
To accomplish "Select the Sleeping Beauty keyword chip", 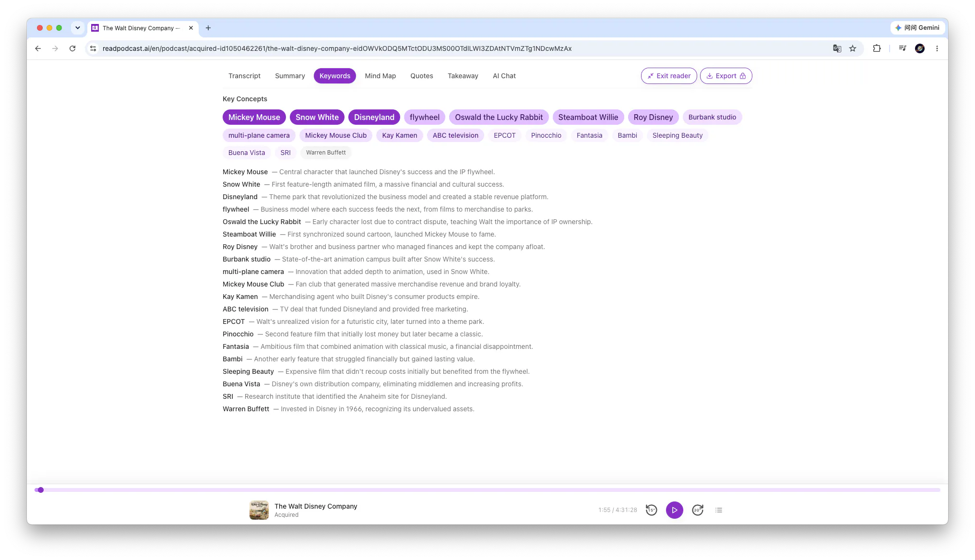I will coord(678,135).
